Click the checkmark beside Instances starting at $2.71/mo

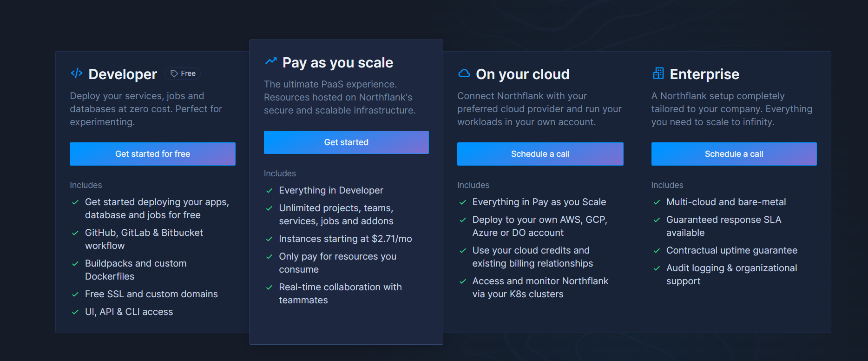269,239
